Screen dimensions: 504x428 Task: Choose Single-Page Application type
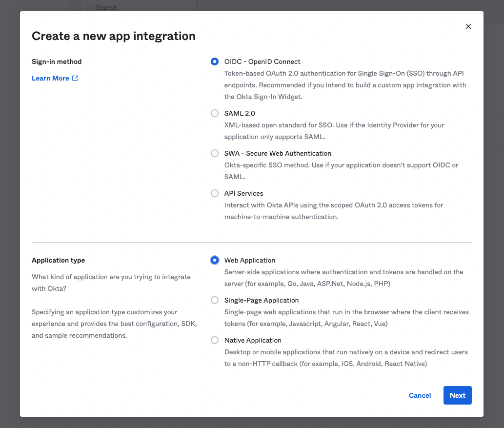pyautogui.click(x=215, y=300)
